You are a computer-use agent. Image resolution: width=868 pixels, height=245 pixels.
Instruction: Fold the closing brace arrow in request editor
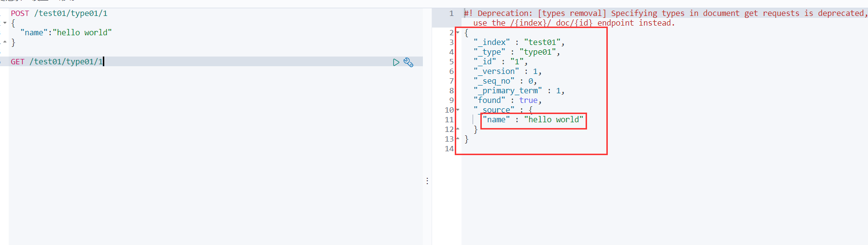[x=5, y=42]
